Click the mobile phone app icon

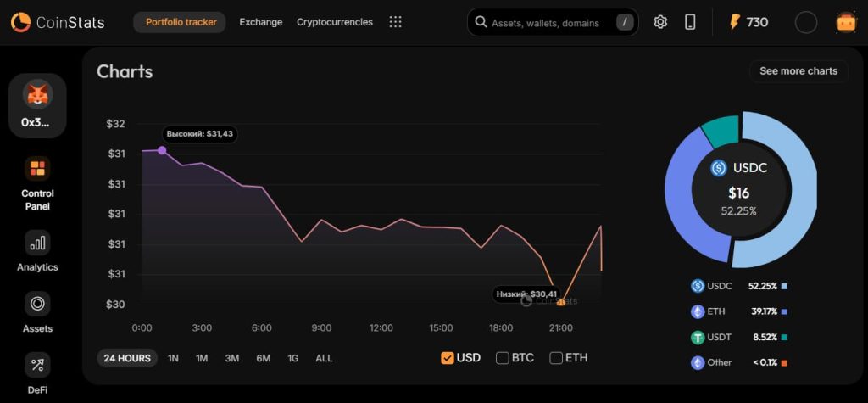(690, 22)
